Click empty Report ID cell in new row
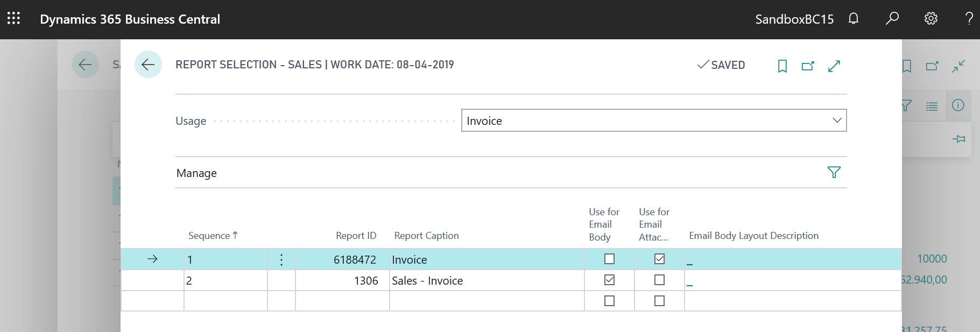 click(x=342, y=301)
